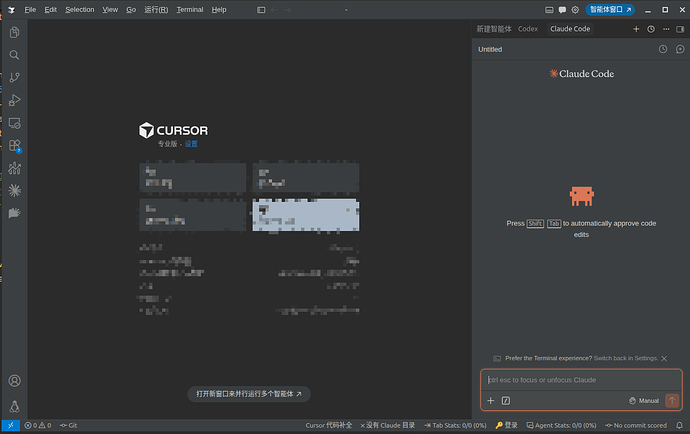Click 没有 Claude 目录 in the status bar
Image resolution: width=690 pixels, height=434 pixels.
pos(388,426)
